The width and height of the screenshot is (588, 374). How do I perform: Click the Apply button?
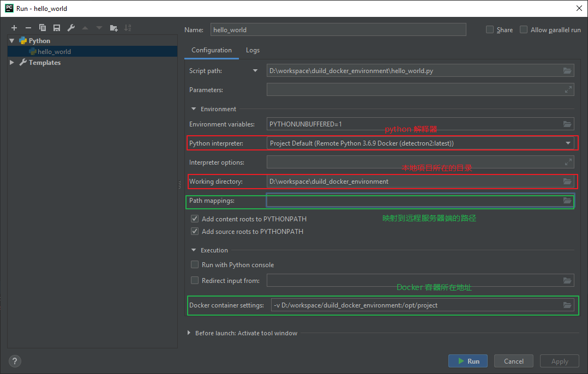pyautogui.click(x=560, y=361)
